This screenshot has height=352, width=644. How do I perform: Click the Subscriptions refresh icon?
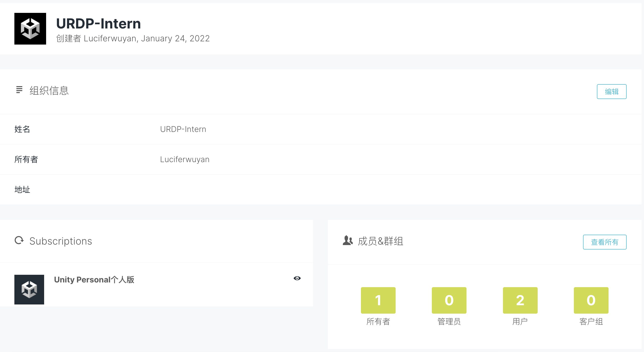tap(19, 240)
